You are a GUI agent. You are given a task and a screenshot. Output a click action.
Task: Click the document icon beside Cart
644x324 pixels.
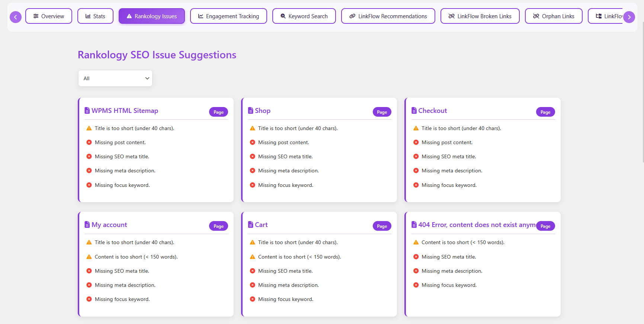(x=250, y=224)
